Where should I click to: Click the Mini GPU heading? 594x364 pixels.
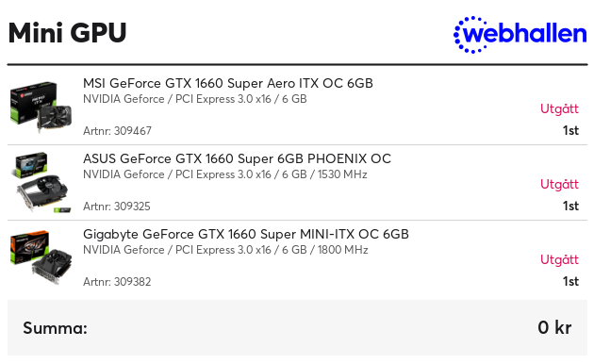pyautogui.click(x=68, y=33)
